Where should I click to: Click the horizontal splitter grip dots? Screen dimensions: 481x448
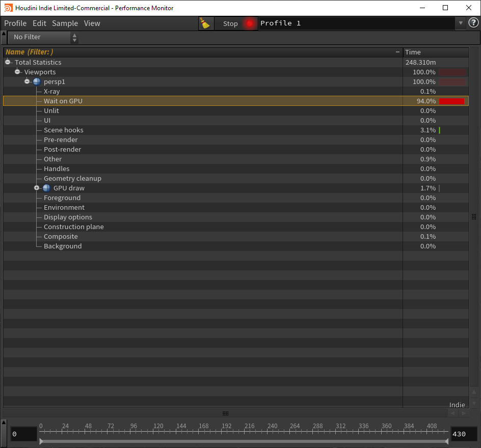(225, 413)
